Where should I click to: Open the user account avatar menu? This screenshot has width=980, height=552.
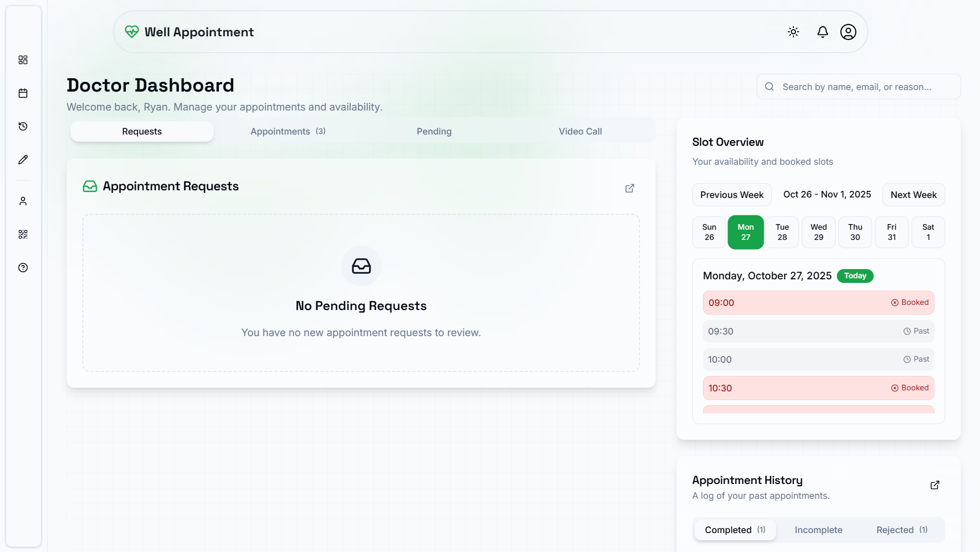click(848, 32)
